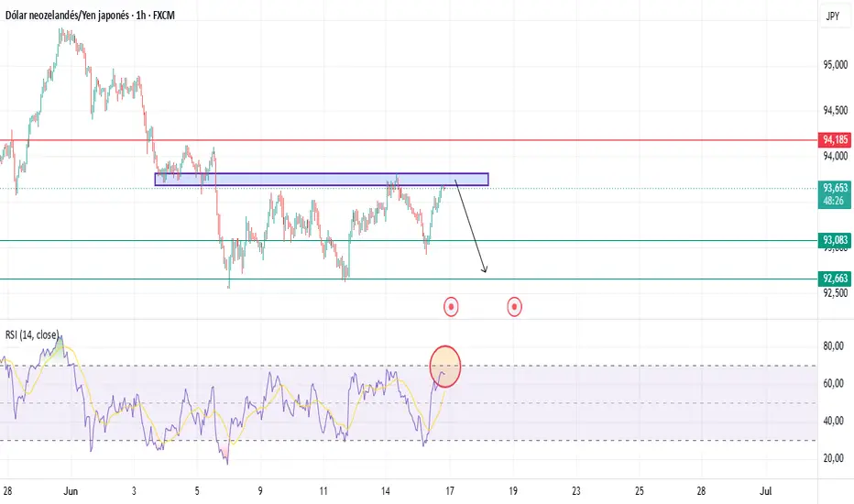854x504 pixels.
Task: Click the 95,000 price scale value
Action: (835, 65)
